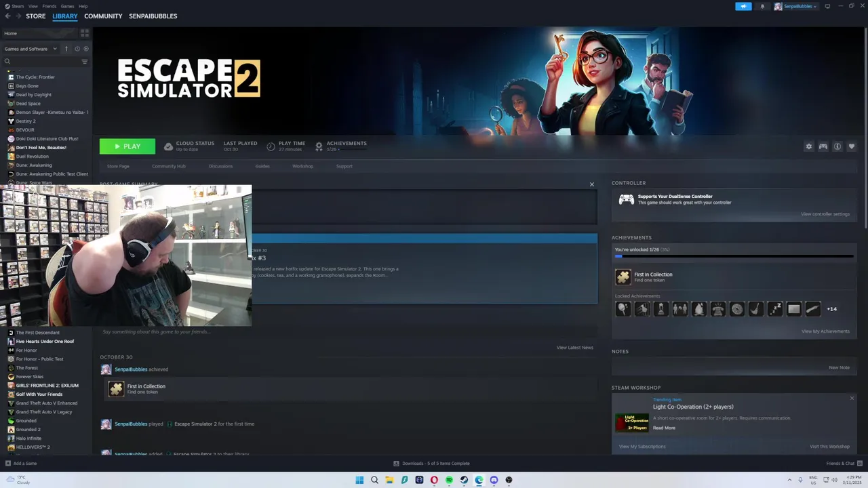This screenshot has height=488, width=868.
Task: View the locked trophy achievement icon
Action: [x=660, y=309]
